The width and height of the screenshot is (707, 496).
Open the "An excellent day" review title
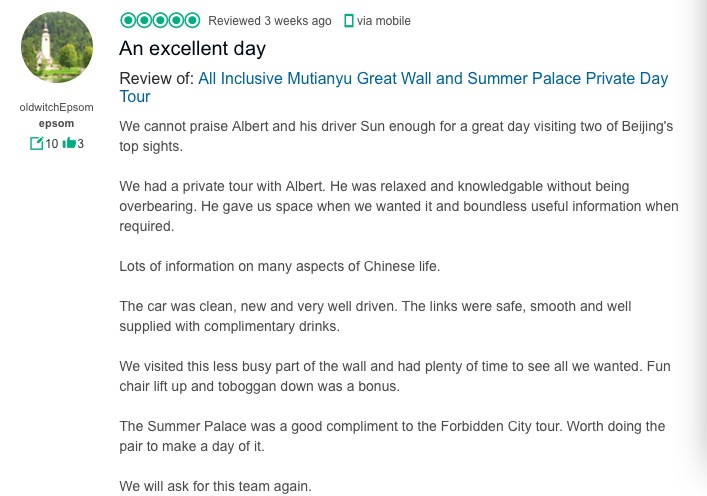(192, 48)
